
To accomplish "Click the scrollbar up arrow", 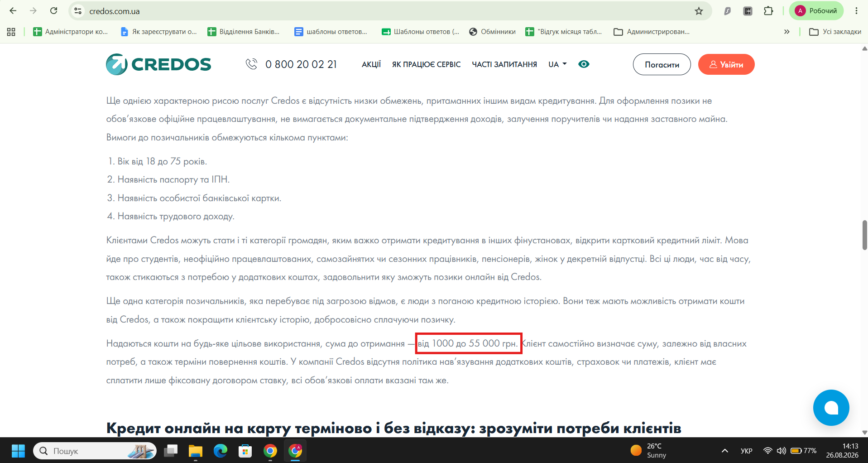I will [x=864, y=48].
